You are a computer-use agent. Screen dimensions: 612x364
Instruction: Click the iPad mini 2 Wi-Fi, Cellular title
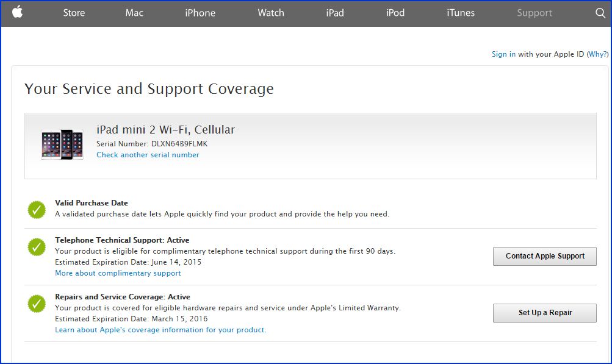point(165,129)
